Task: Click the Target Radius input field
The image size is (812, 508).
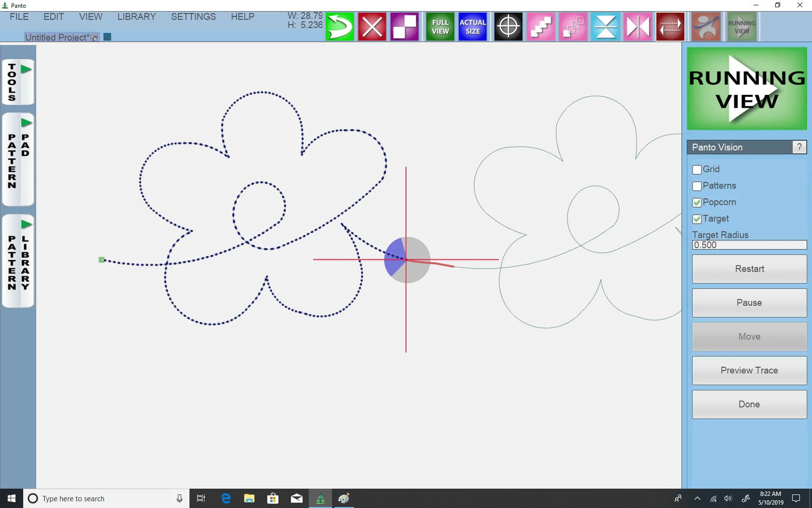Action: pos(749,245)
